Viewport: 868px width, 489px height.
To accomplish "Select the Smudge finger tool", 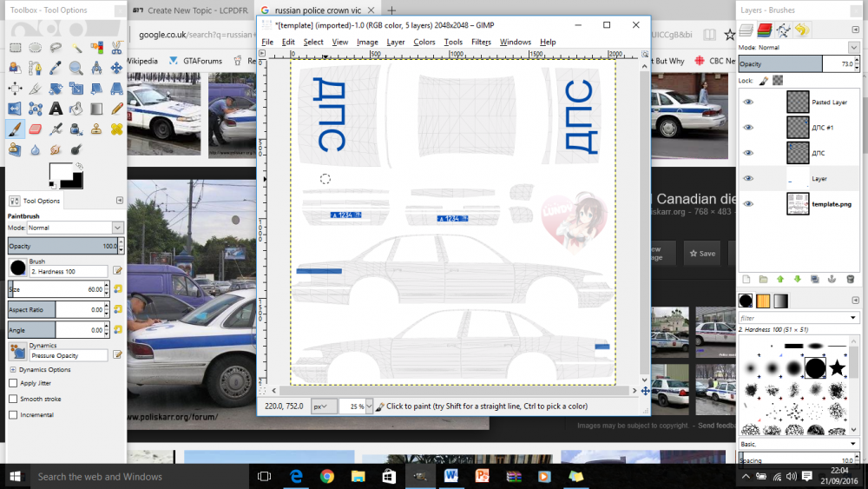I will [x=56, y=149].
